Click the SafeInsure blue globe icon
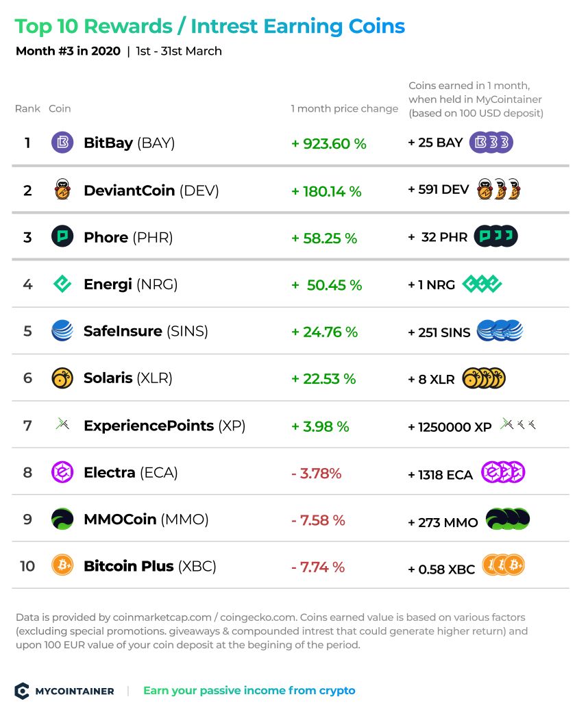Viewport: 588px width, 723px height. (62, 330)
